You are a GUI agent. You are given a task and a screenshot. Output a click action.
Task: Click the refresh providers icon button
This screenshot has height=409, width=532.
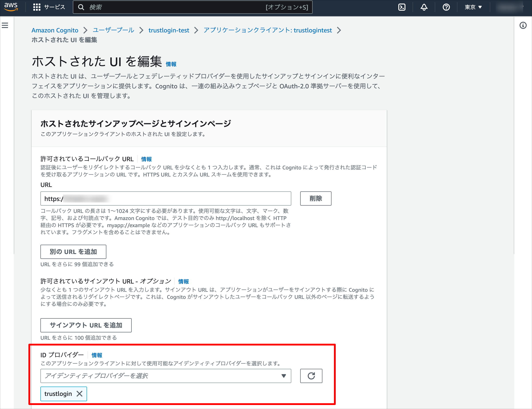pos(311,376)
